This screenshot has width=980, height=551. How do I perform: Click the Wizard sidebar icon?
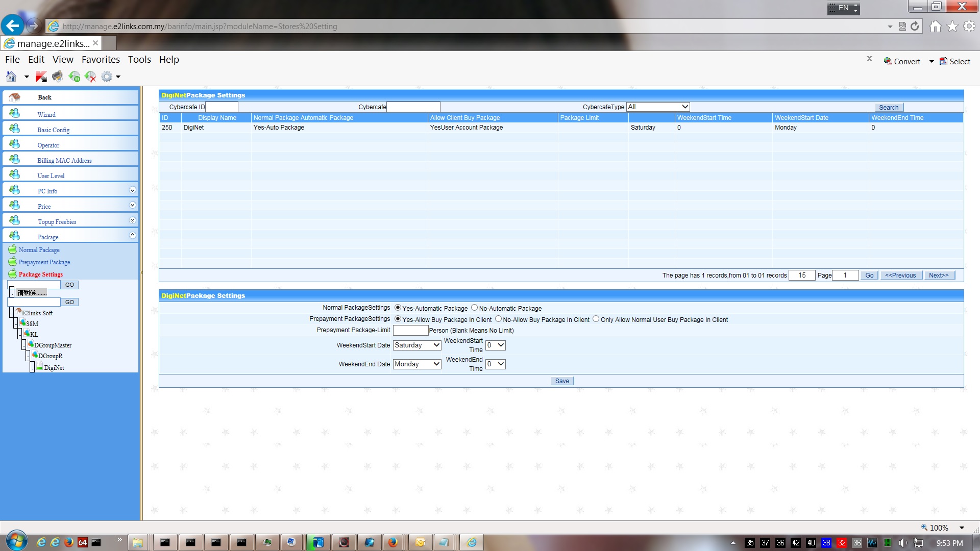[15, 113]
